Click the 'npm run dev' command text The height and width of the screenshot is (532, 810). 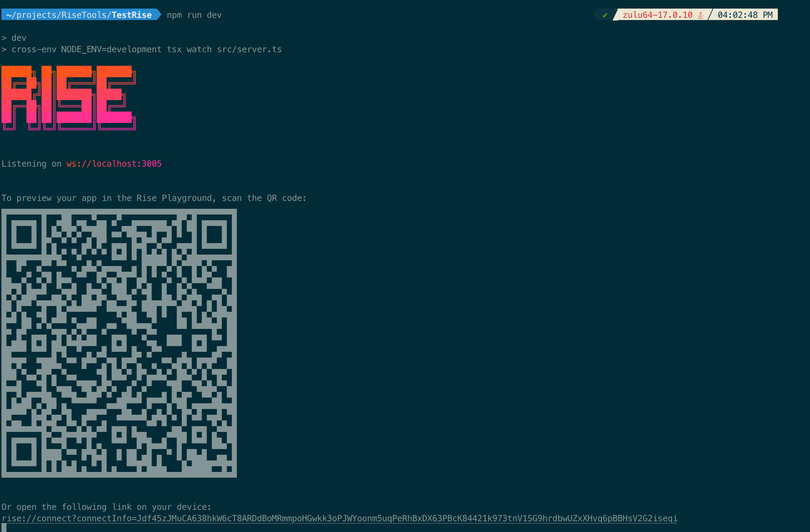194,15
